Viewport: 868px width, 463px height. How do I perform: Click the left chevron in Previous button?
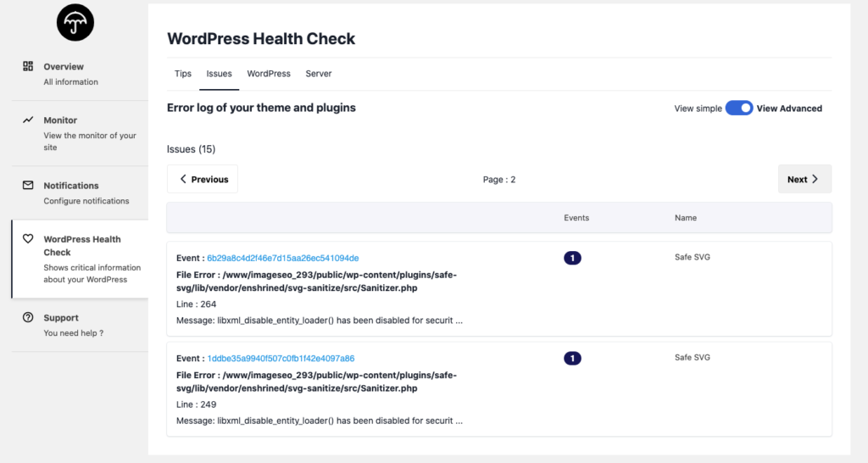coord(183,179)
